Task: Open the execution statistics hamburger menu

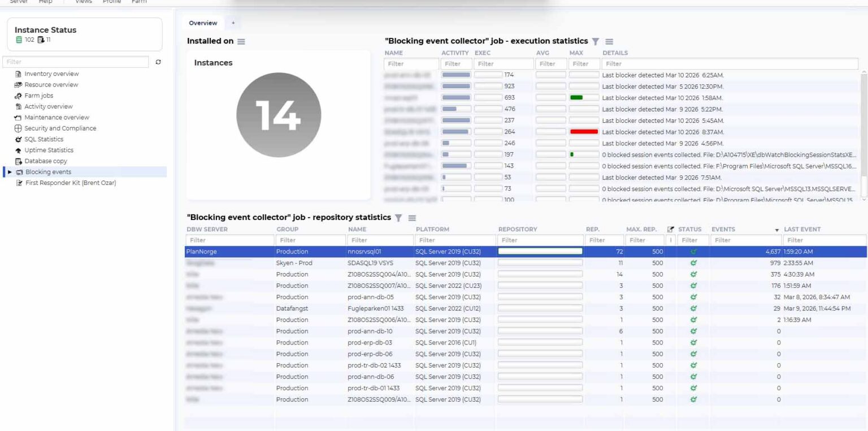Action: pyautogui.click(x=609, y=41)
